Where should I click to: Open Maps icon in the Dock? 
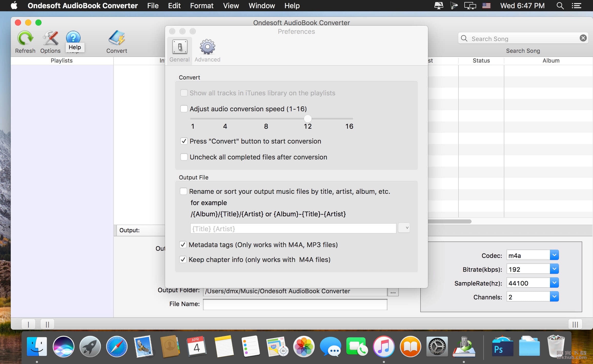tap(277, 347)
